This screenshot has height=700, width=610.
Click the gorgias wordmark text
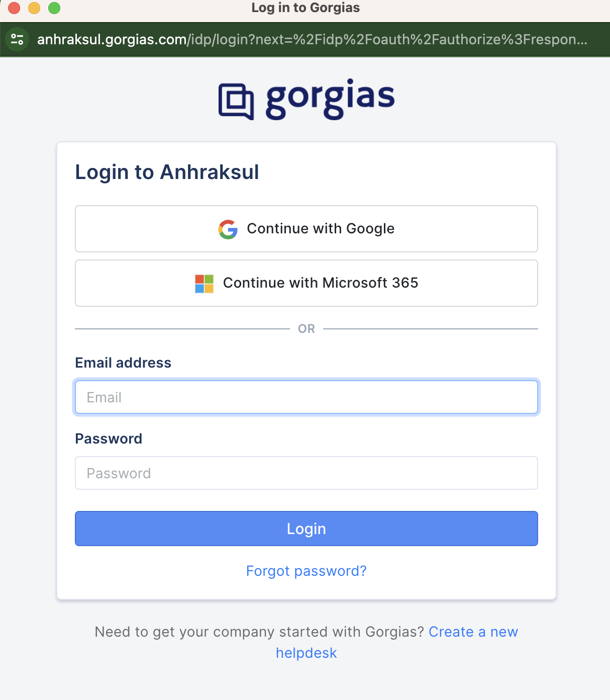click(x=330, y=99)
